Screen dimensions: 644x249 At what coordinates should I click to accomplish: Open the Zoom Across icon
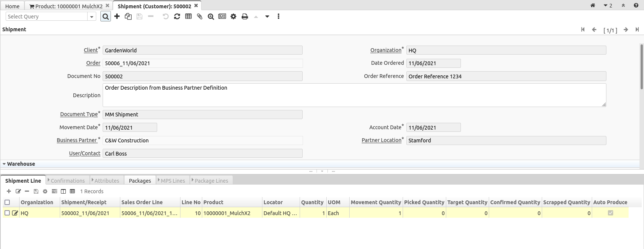[211, 17]
